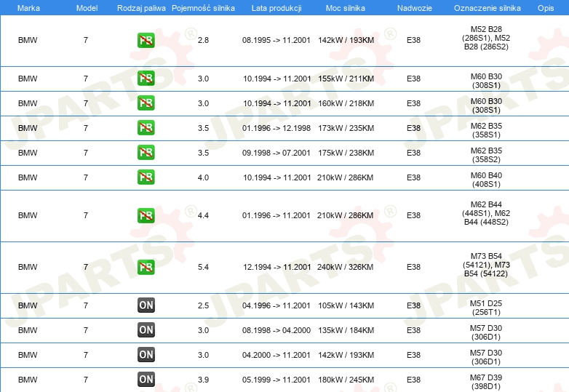Click the Pojemność silnika column header
The width and height of the screenshot is (569, 392).
click(x=203, y=8)
